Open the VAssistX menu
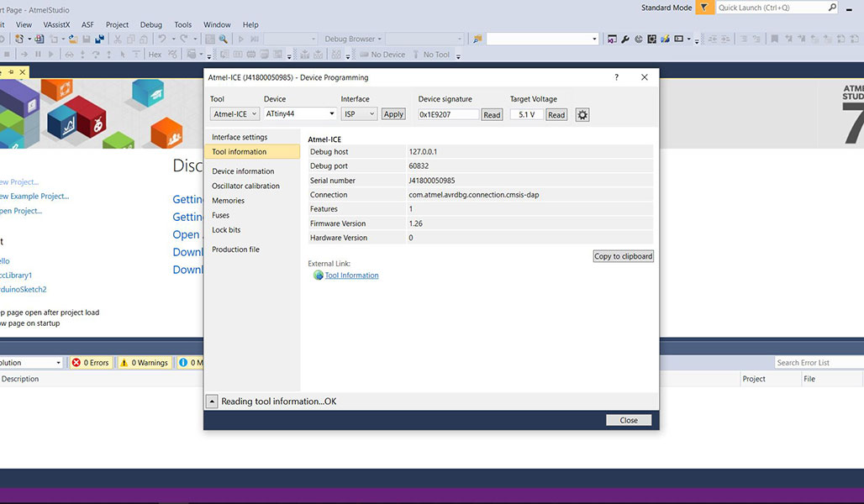Screen dimensions: 864x504 click(x=57, y=25)
